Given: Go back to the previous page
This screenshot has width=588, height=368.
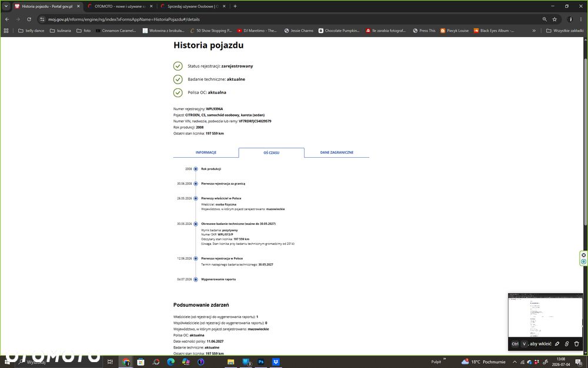Looking at the screenshot, I should pyautogui.click(x=7, y=19).
